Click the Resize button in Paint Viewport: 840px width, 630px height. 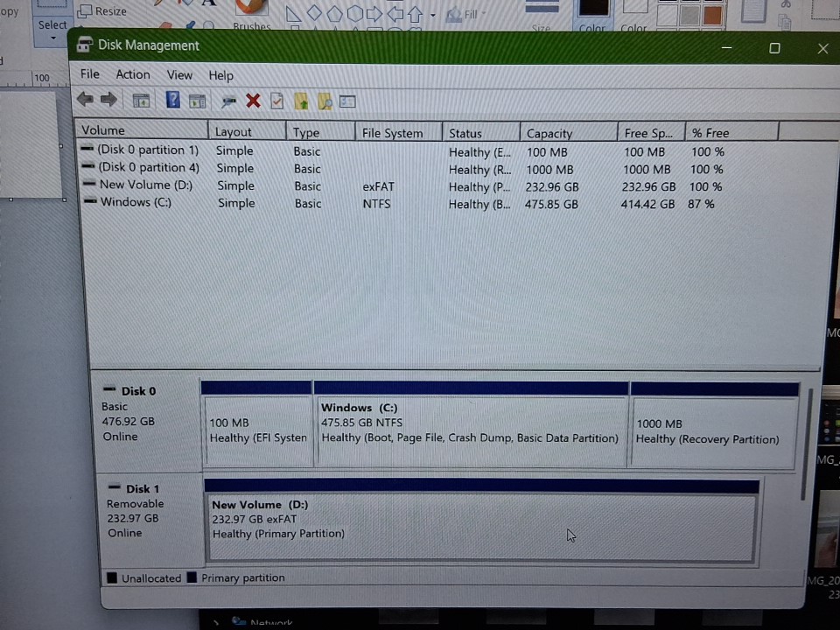pos(103,11)
